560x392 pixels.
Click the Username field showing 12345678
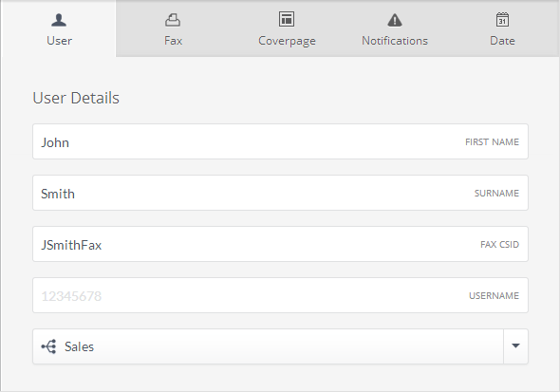click(280, 295)
